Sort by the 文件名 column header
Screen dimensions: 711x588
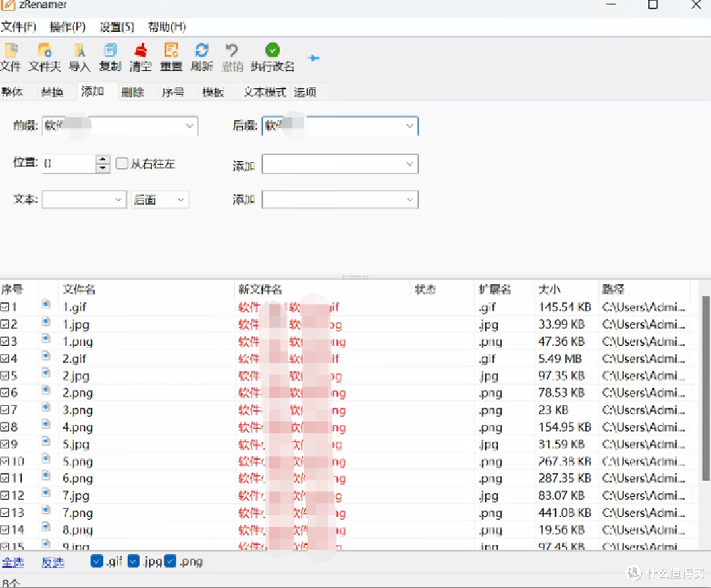click(x=146, y=289)
